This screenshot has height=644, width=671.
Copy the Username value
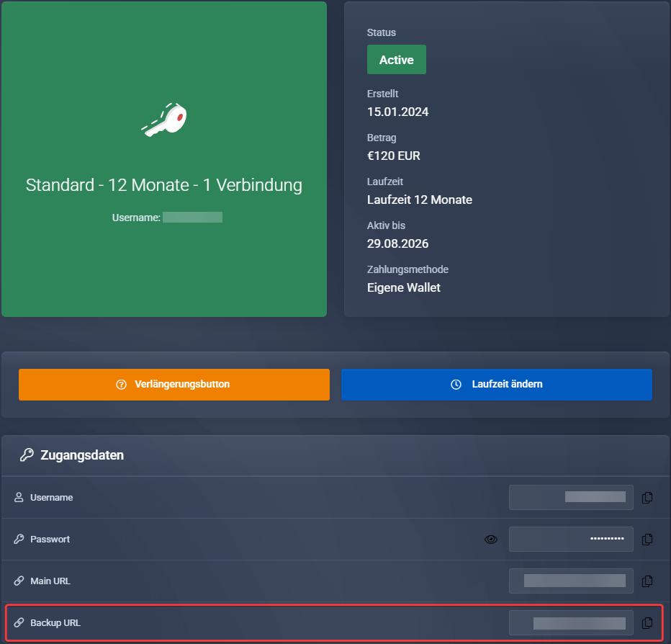click(647, 497)
